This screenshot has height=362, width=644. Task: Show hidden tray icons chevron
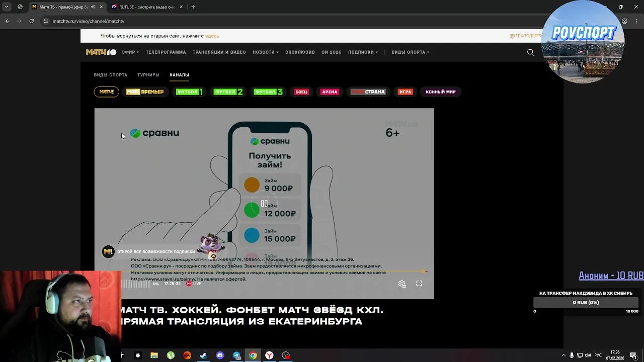(x=563, y=355)
